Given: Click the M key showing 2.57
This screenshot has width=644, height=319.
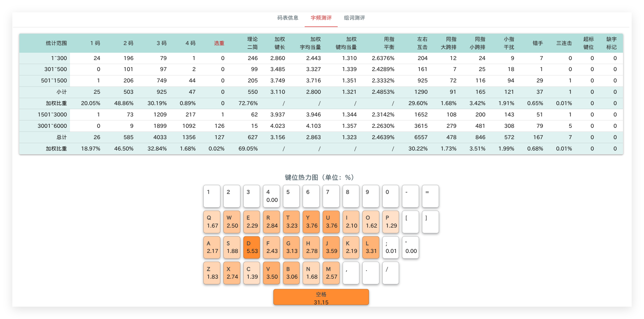Looking at the screenshot, I should click(x=331, y=273).
